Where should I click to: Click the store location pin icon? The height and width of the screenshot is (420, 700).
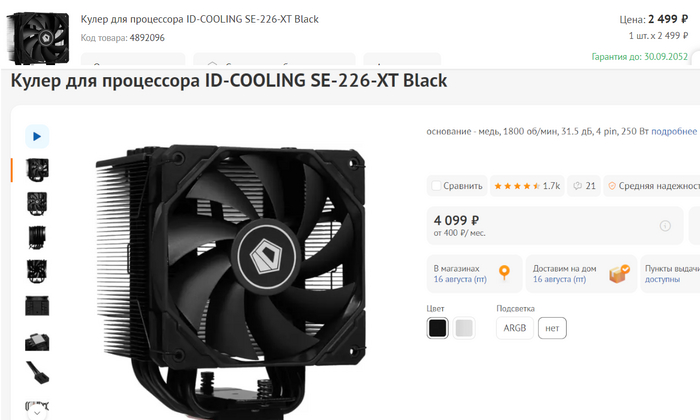pos(504,272)
